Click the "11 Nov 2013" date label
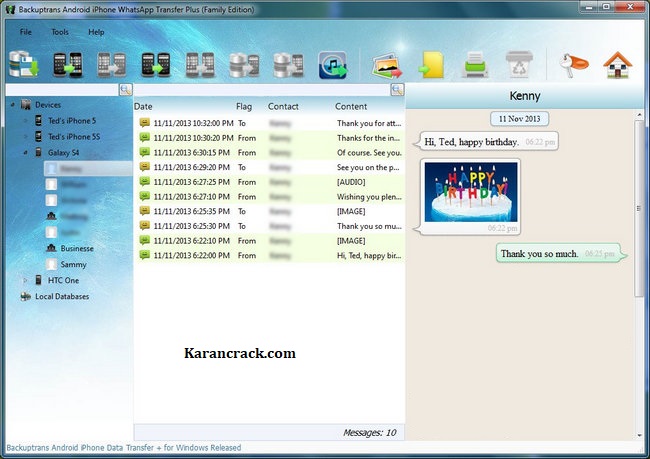 [x=519, y=119]
